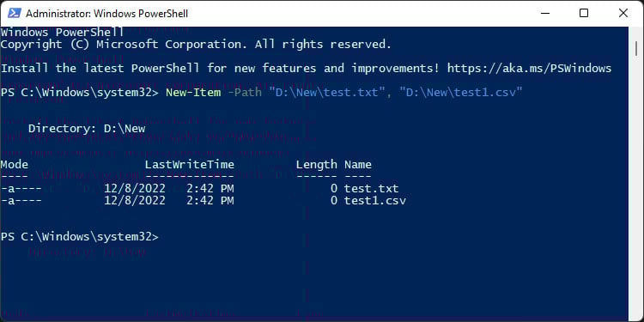
Task: Click the Mode column header
Action: click(x=15, y=165)
